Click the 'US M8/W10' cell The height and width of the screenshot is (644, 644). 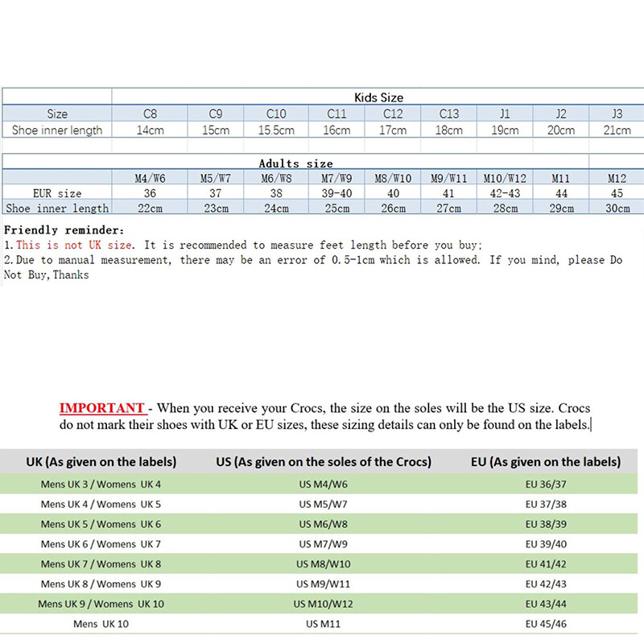(x=324, y=564)
